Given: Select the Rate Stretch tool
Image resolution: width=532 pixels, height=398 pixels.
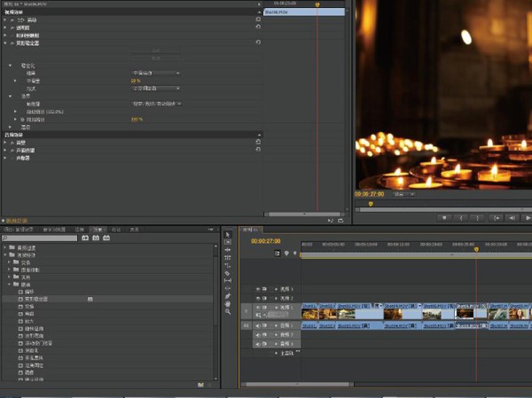Looking at the screenshot, I should 228,266.
